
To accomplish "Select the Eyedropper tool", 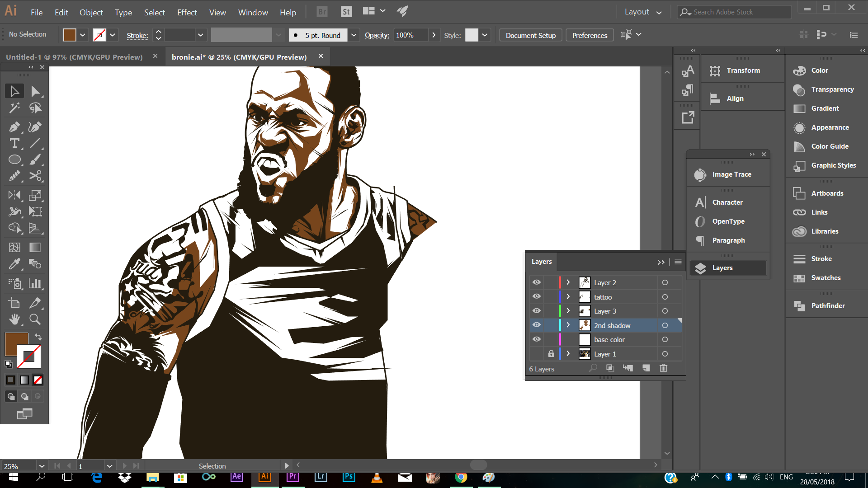I will (14, 264).
